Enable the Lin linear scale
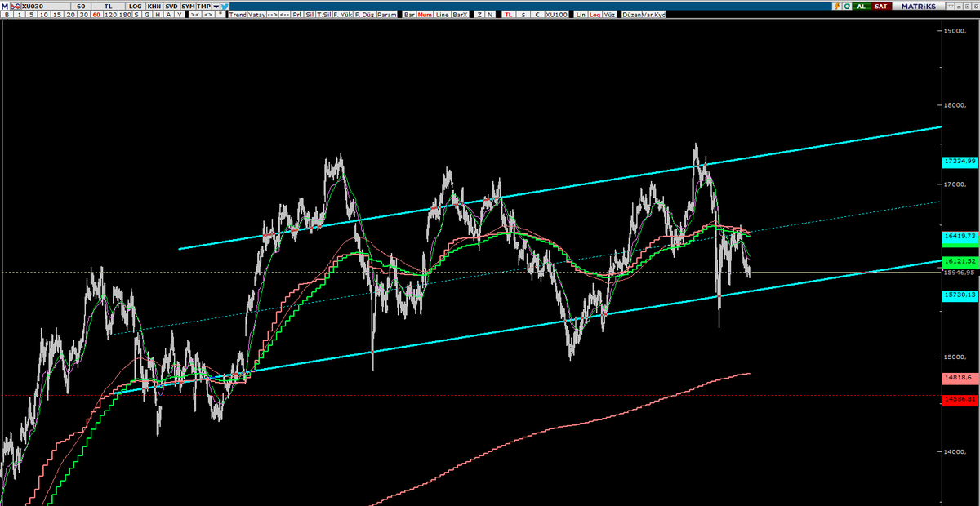Viewport: 980px width, 506px height. [x=580, y=15]
